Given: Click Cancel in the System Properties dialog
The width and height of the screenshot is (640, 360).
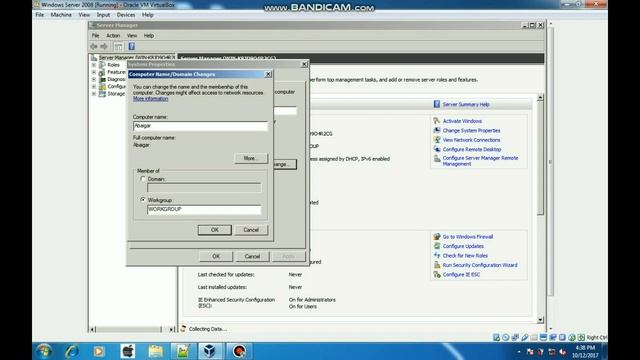Looking at the screenshot, I should click(x=252, y=256).
